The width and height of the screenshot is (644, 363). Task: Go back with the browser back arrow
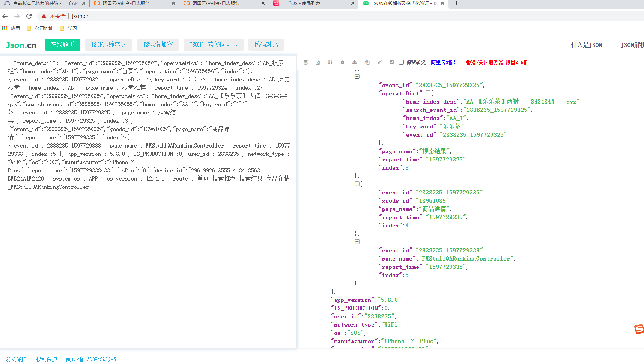[x=5, y=16]
